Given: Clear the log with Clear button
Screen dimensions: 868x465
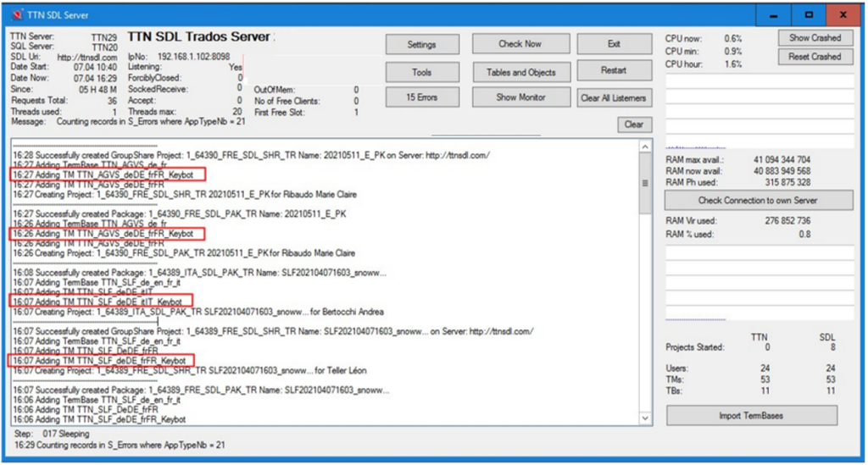Looking at the screenshot, I should (x=634, y=125).
